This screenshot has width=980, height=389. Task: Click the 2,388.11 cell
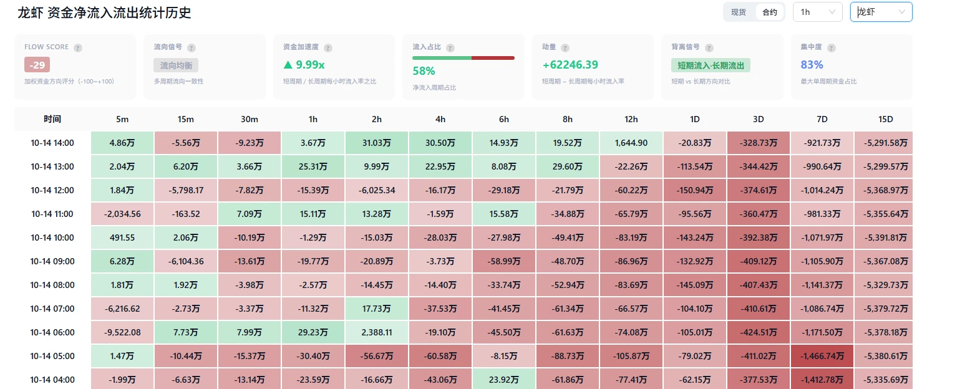pos(377,332)
